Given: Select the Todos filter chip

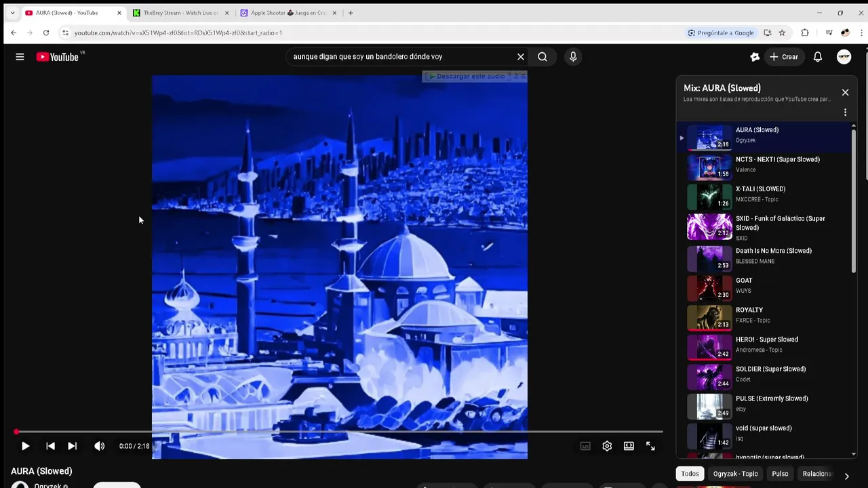Looking at the screenshot, I should point(690,474).
